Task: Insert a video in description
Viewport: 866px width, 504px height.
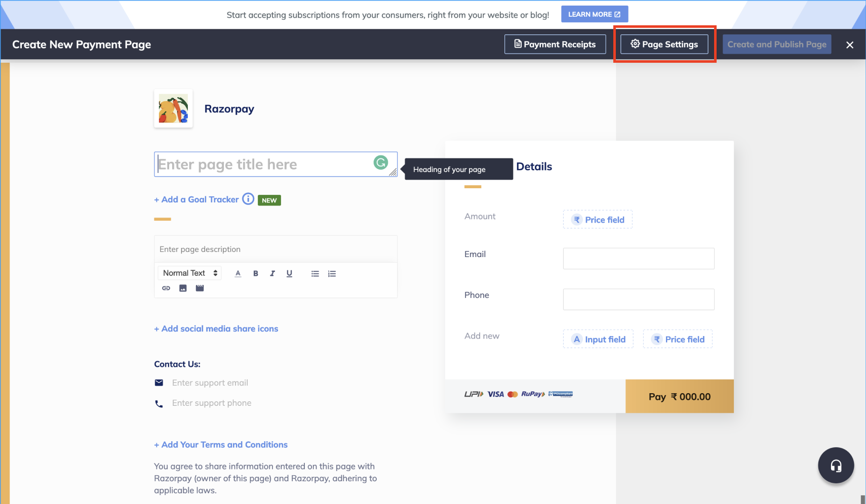Action: [200, 288]
